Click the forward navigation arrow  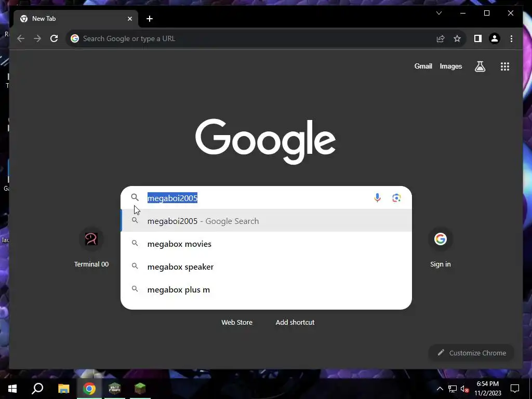click(37, 38)
